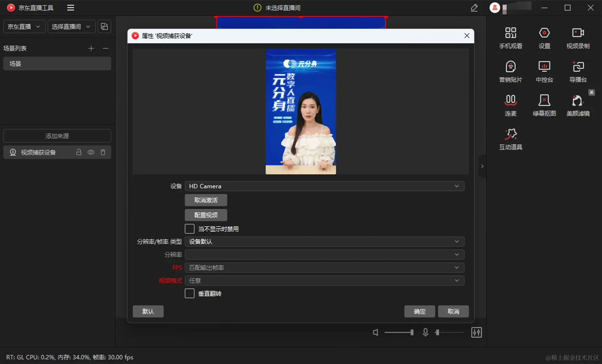602x364 pixels.
Task: Open 绿幕抠图 green screen keying
Action: click(x=544, y=105)
